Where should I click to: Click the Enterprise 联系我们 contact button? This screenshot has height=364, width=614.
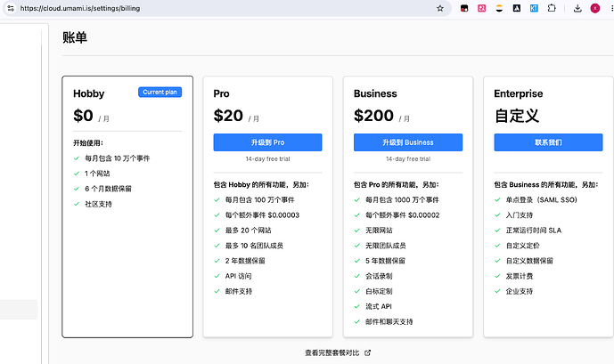[548, 142]
